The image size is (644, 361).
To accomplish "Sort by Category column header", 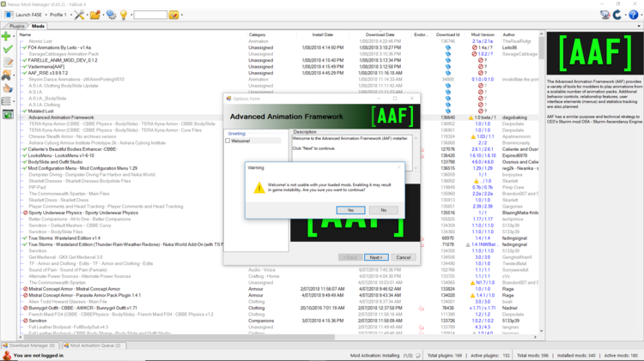I will [x=271, y=35].
